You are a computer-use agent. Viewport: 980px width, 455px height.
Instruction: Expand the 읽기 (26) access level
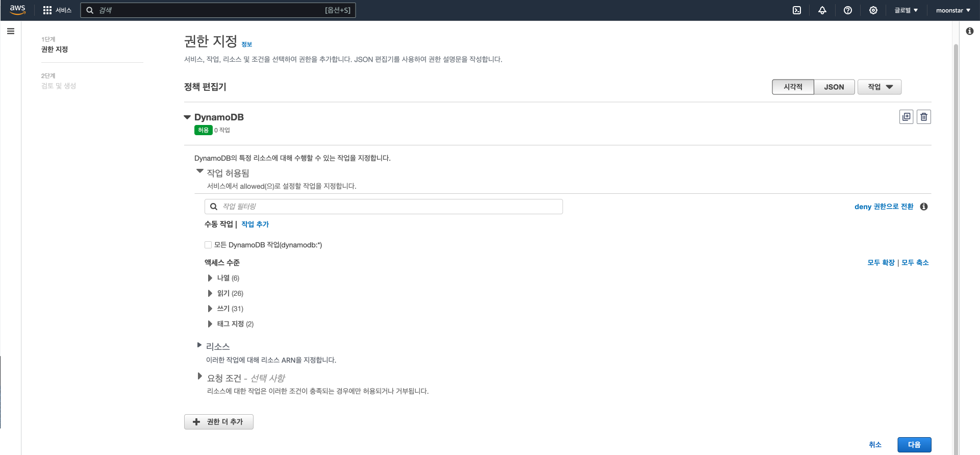210,293
